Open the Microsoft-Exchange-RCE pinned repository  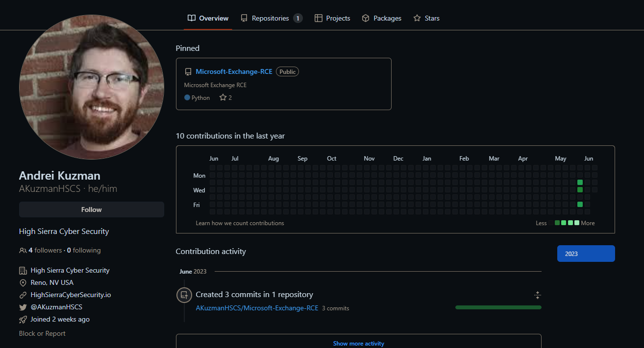tap(234, 71)
